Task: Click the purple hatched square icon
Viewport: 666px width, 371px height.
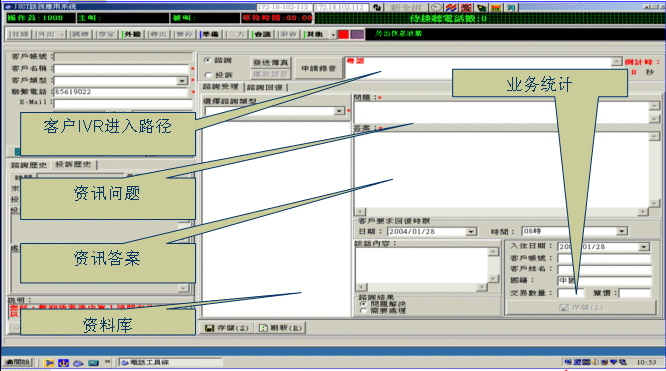Action: click(x=357, y=34)
